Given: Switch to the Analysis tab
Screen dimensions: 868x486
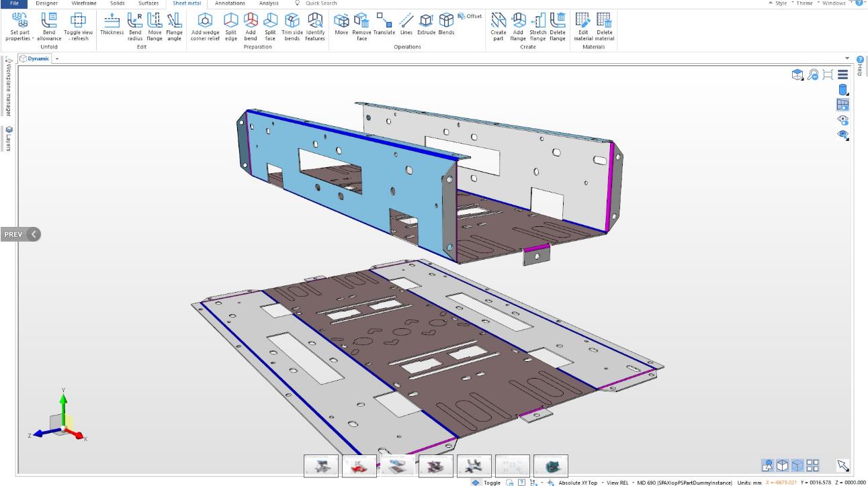Looking at the screenshot, I should [269, 3].
